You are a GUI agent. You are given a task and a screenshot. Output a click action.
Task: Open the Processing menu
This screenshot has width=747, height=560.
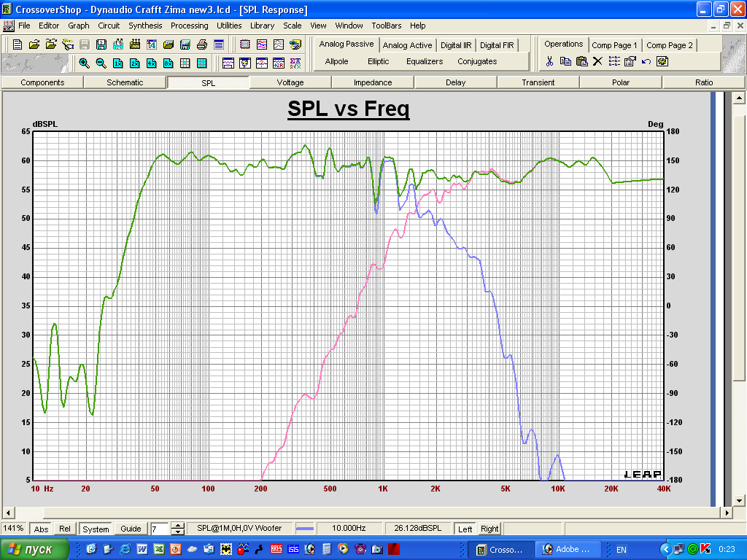click(190, 26)
